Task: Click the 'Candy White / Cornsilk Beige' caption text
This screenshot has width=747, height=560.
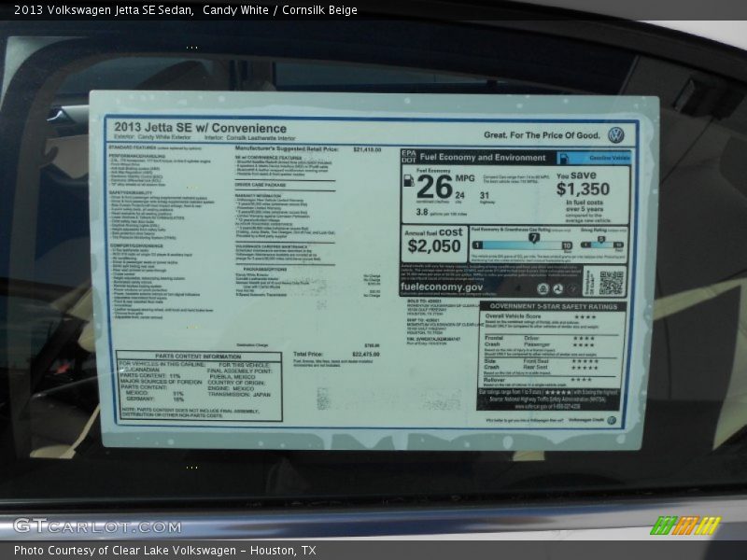Action: 279,10
